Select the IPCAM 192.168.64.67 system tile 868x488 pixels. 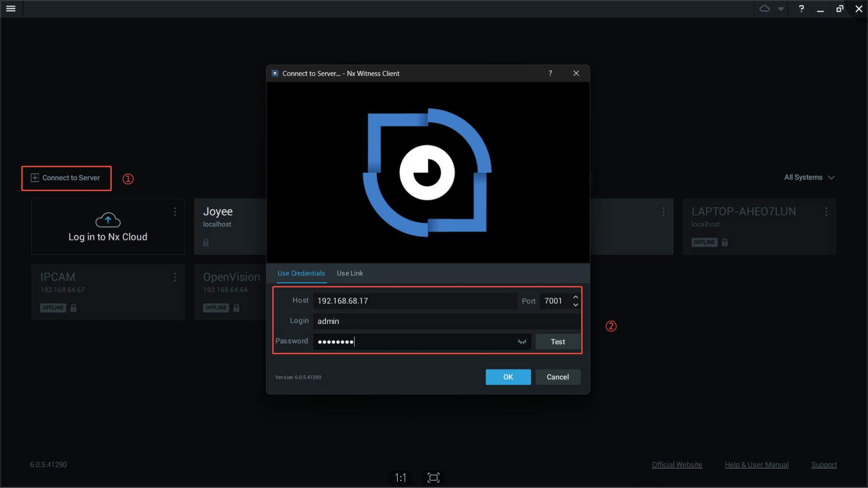(x=108, y=292)
